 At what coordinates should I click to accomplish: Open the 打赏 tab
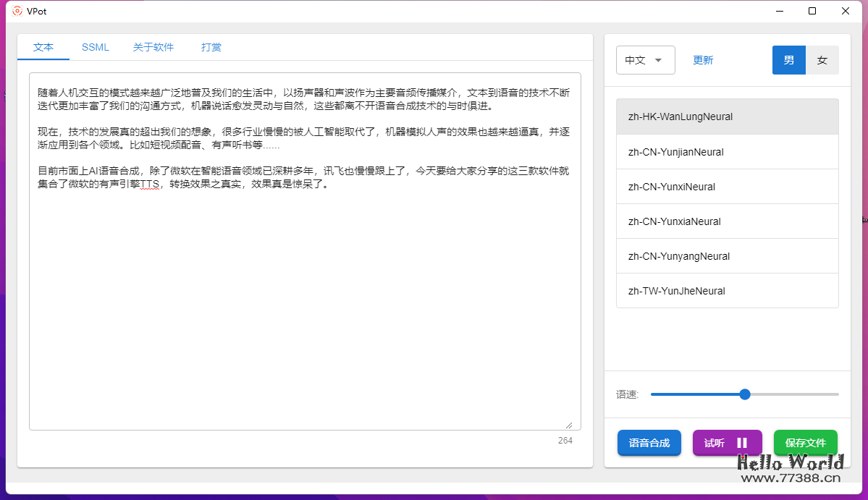[211, 46]
